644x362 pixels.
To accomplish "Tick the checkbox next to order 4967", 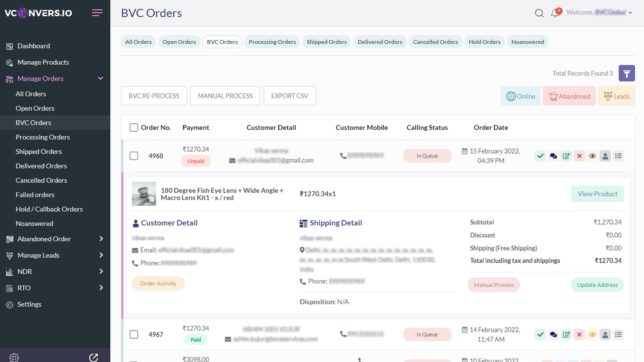I will (x=134, y=334).
